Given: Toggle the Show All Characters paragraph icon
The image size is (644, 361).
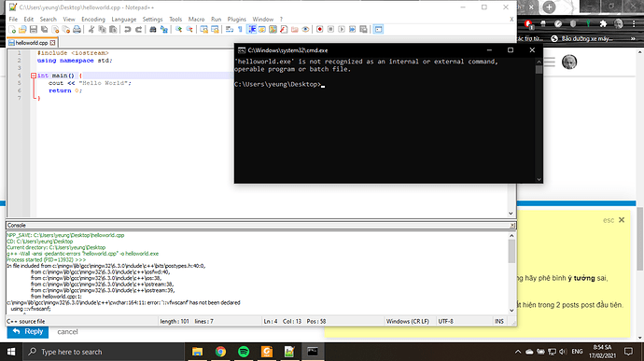Looking at the screenshot, I should pos(240,30).
